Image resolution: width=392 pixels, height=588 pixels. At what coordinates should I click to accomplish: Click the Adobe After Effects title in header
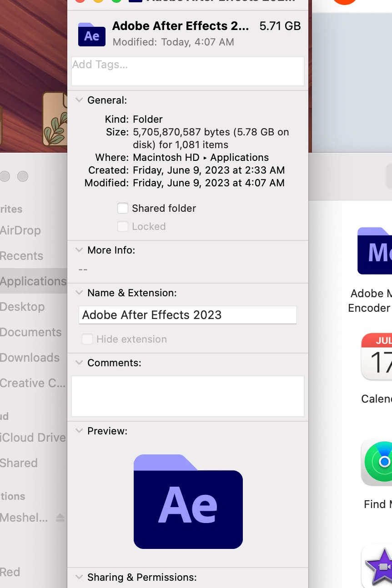pos(181,26)
